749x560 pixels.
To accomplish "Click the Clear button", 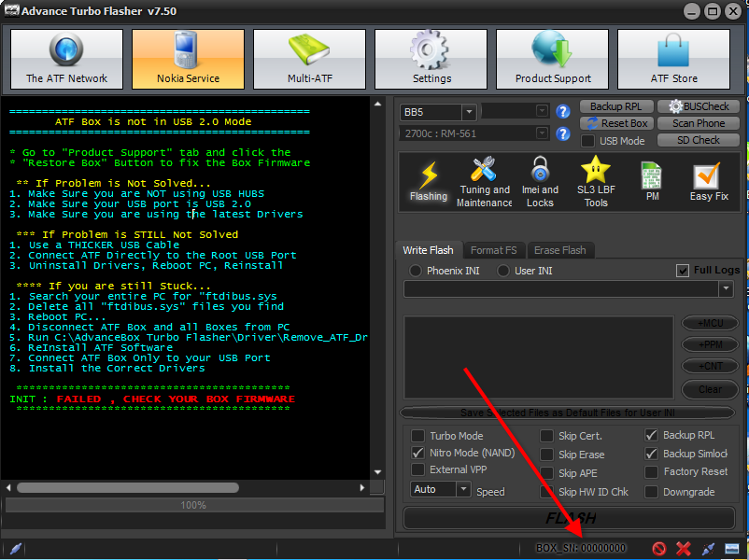I will pyautogui.click(x=711, y=389).
